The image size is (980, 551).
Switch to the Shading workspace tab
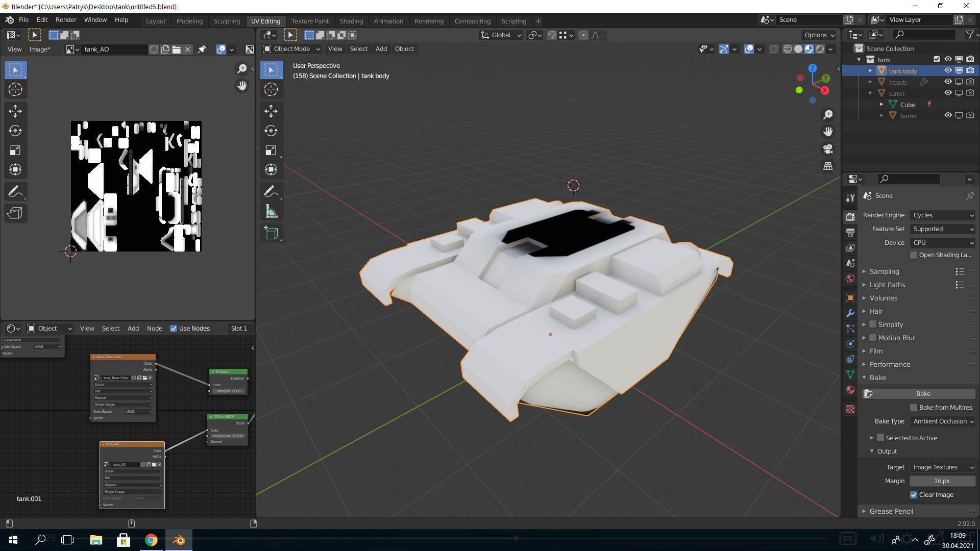coord(351,21)
